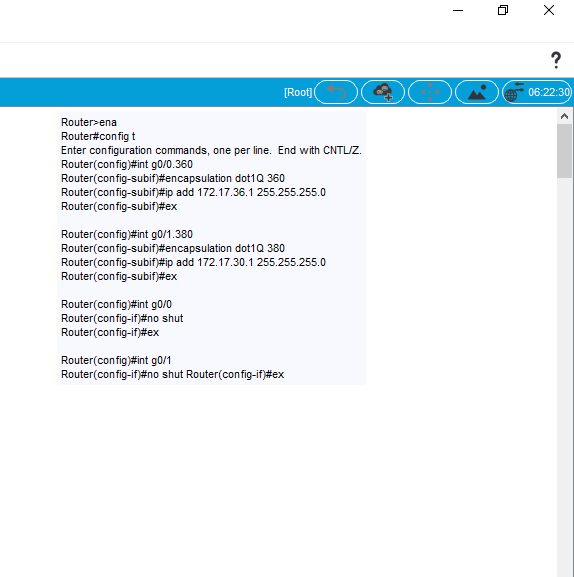Restore down the window
Screen dimensions: 574x577
click(503, 10)
